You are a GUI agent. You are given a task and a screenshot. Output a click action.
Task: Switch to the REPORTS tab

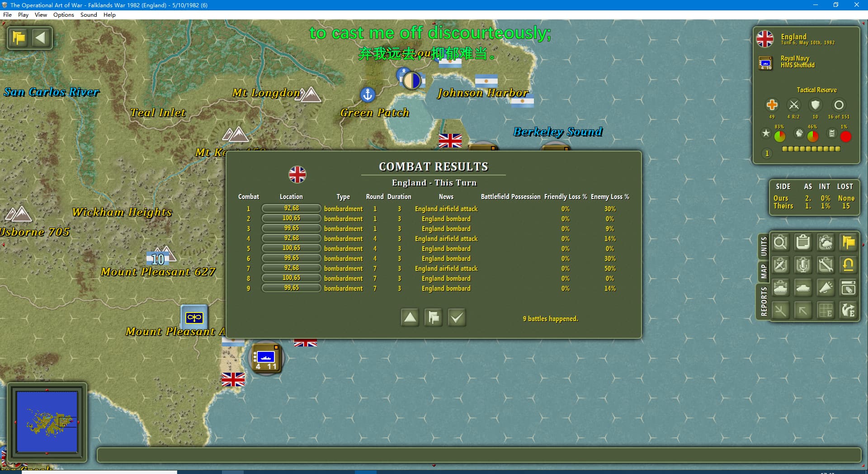click(x=764, y=301)
